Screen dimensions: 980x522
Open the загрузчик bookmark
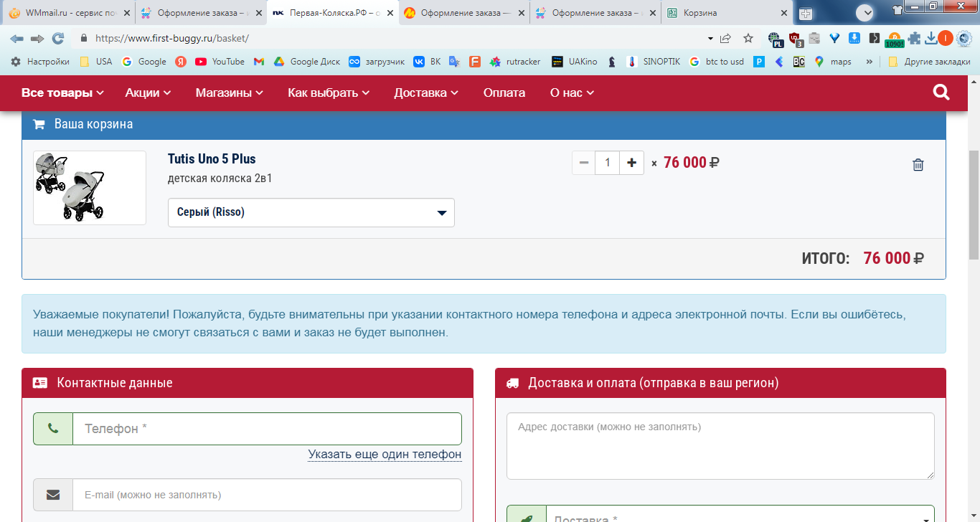point(376,62)
